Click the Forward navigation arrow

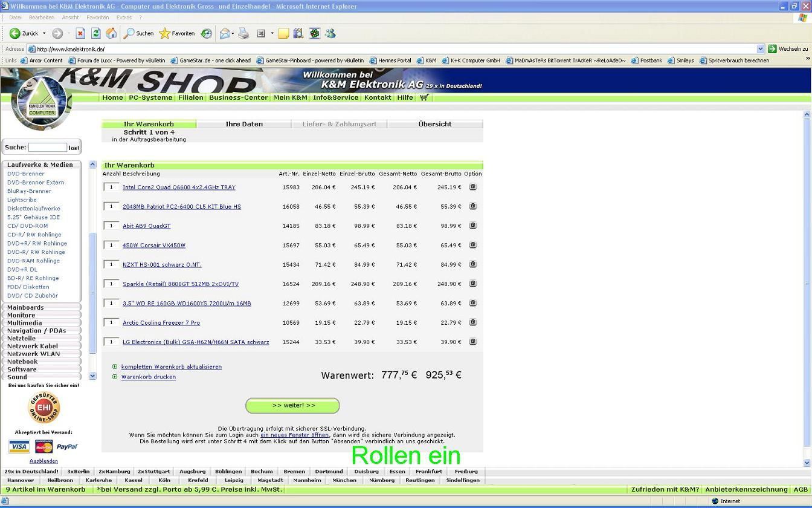[x=57, y=33]
